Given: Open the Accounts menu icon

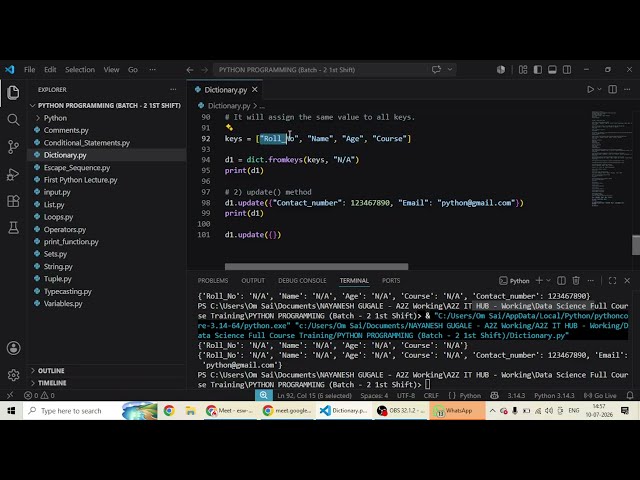Looking at the screenshot, I should 13,348.
